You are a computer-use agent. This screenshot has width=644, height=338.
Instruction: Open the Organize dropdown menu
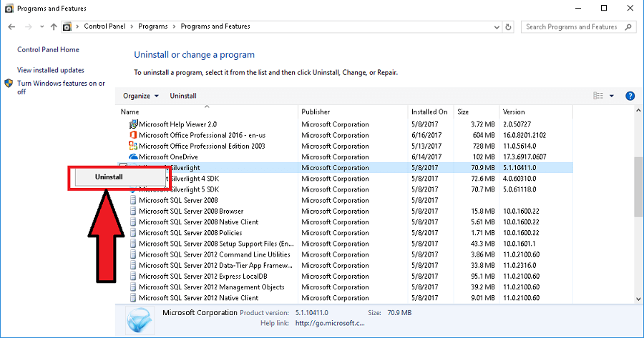pyautogui.click(x=140, y=96)
